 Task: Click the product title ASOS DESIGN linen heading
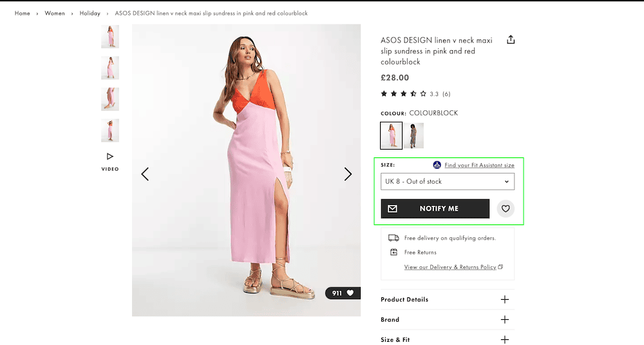(436, 51)
